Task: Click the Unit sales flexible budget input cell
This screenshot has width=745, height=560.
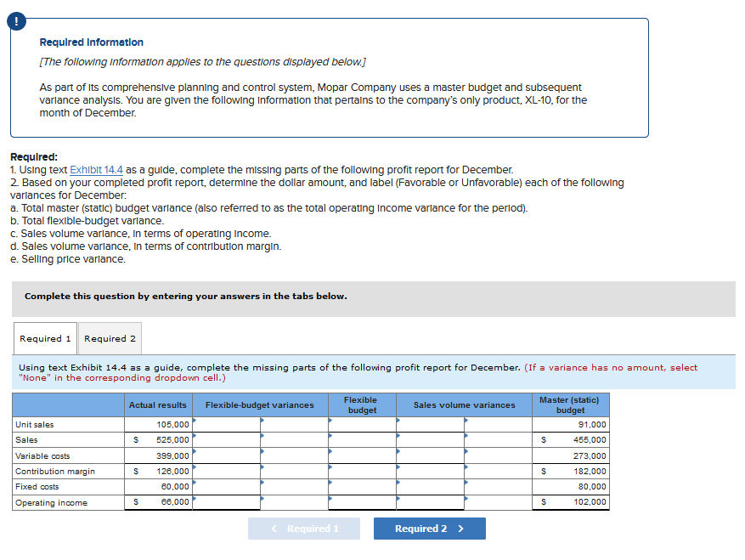Action: 362,424
